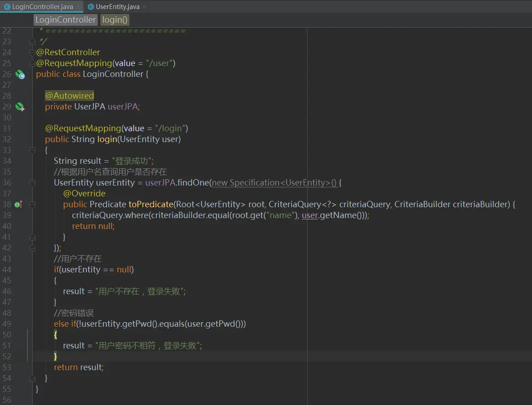Click the "登录成功" string on line 34
Viewport: 532px width, 405px height.
point(132,161)
